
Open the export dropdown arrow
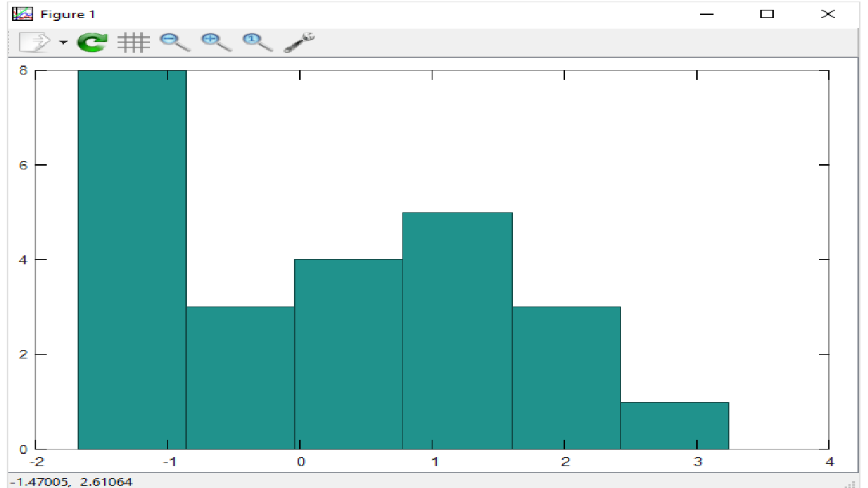[62, 43]
